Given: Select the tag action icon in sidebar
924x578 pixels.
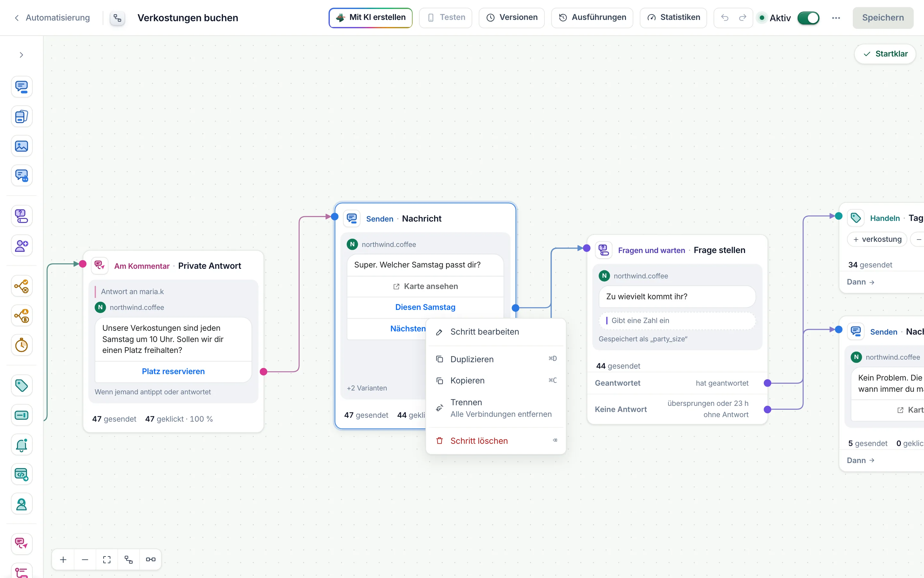Looking at the screenshot, I should click(x=21, y=385).
